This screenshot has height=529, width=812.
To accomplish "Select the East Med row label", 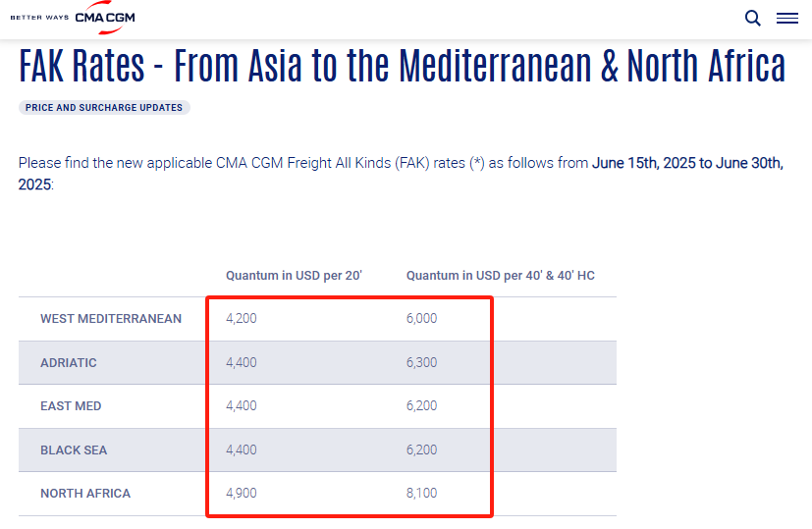I will pos(71,406).
